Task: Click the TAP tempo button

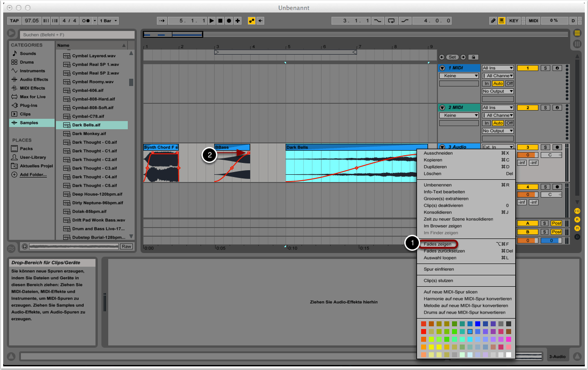Action: pyautogui.click(x=15, y=21)
